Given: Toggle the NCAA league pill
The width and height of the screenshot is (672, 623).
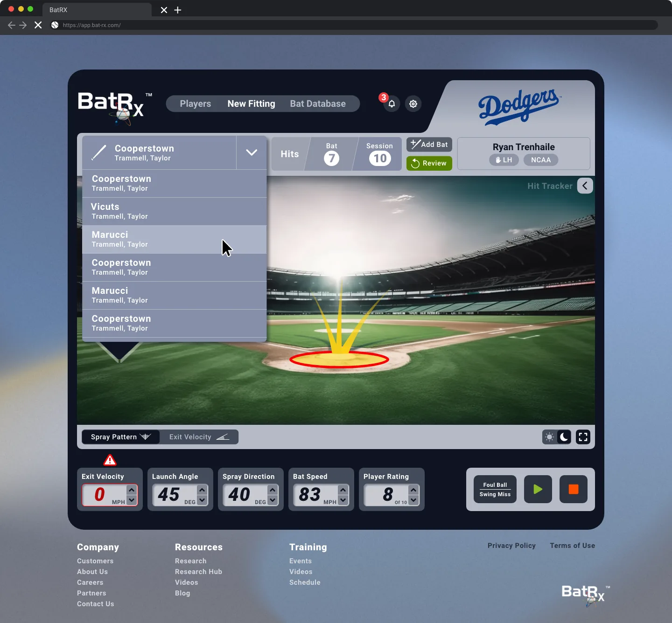Looking at the screenshot, I should [541, 160].
